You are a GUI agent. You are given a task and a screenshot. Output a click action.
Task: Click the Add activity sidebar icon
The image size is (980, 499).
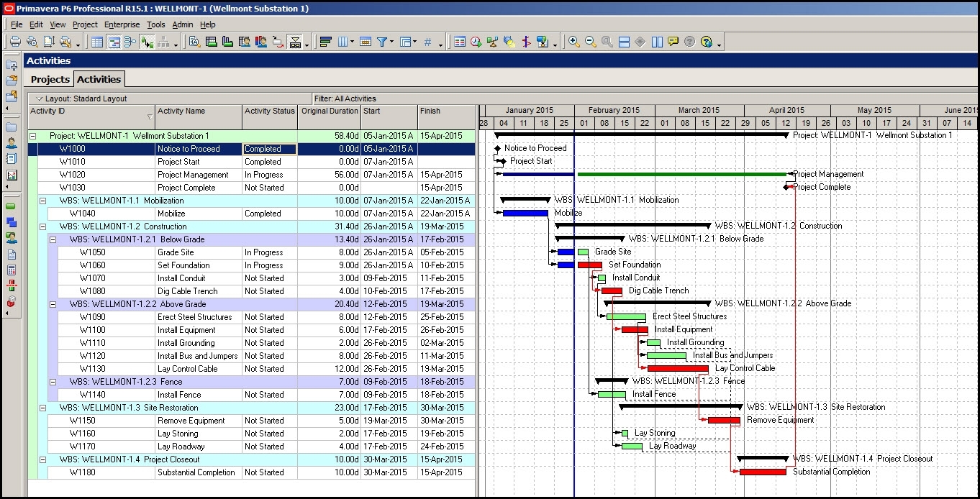tap(12, 64)
